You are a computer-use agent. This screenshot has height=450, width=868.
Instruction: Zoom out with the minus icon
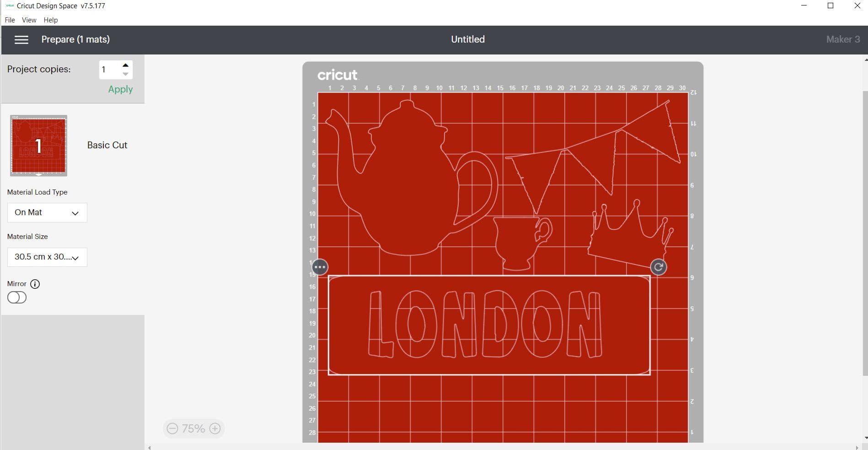click(172, 428)
